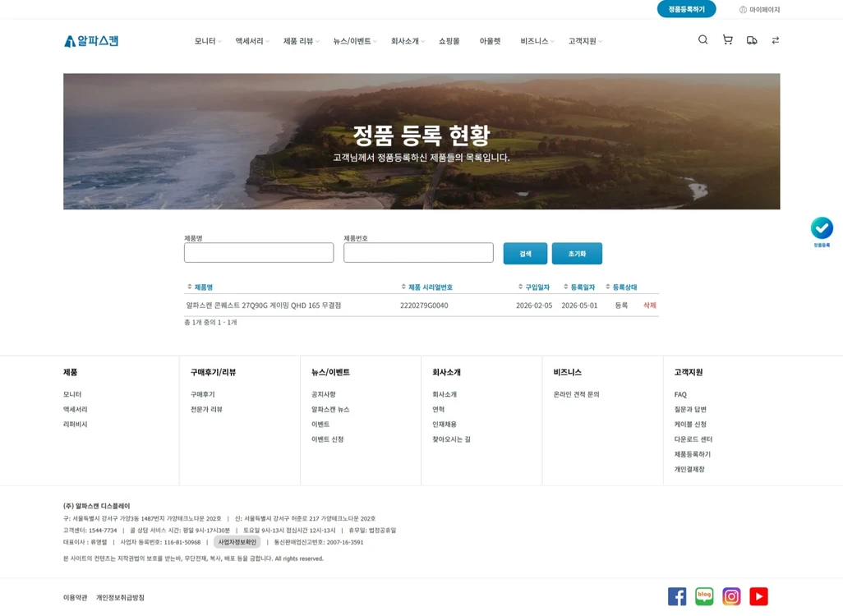Viewport: 843px width, 616px height.
Task: Click the floating blue checkmark badge
Action: [x=822, y=228]
